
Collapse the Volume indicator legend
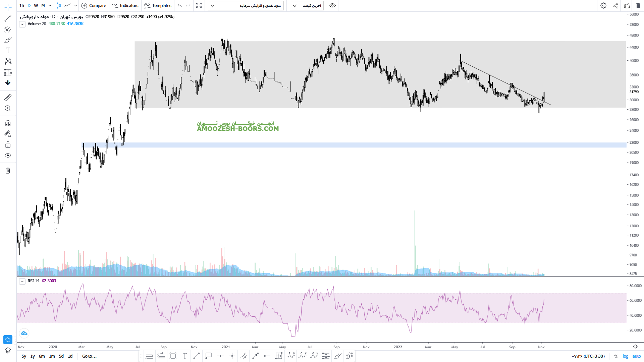(x=22, y=24)
